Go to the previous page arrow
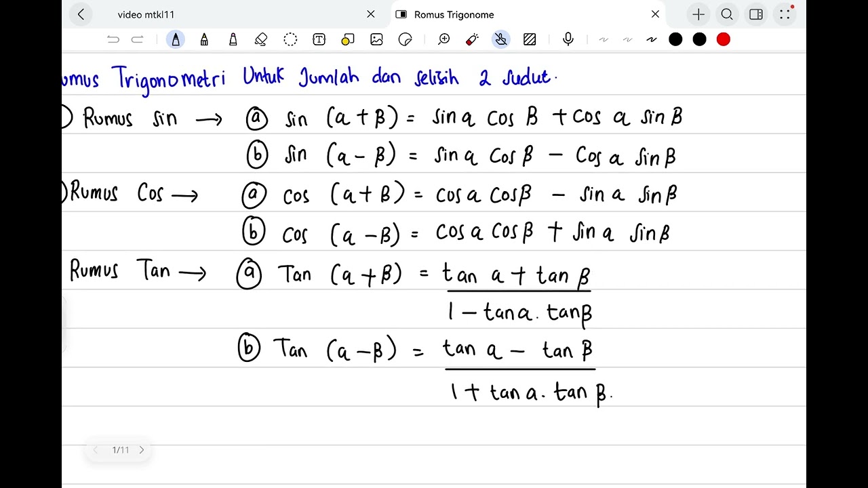 tap(96, 450)
